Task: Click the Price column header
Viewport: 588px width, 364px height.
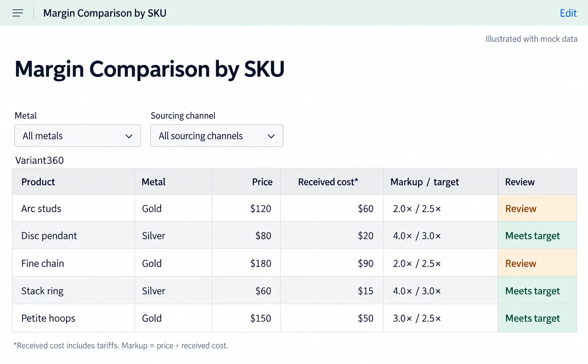Action: pyautogui.click(x=246, y=182)
